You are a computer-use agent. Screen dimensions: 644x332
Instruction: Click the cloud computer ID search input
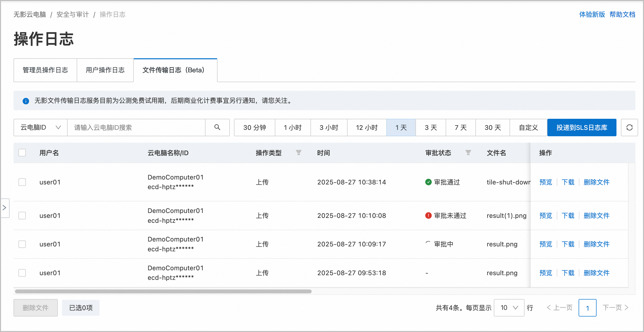coord(136,128)
